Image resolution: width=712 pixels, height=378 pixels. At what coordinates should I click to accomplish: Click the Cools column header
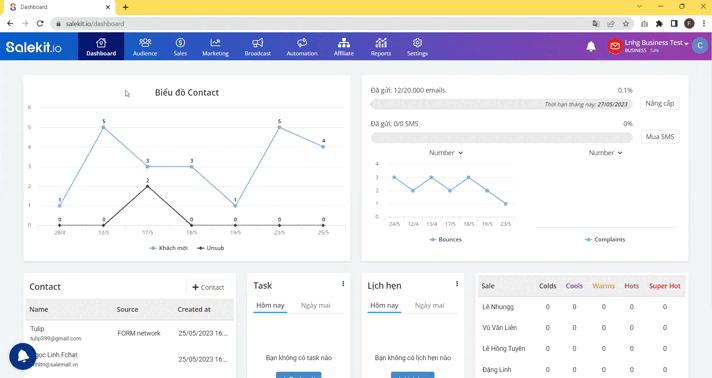(574, 286)
